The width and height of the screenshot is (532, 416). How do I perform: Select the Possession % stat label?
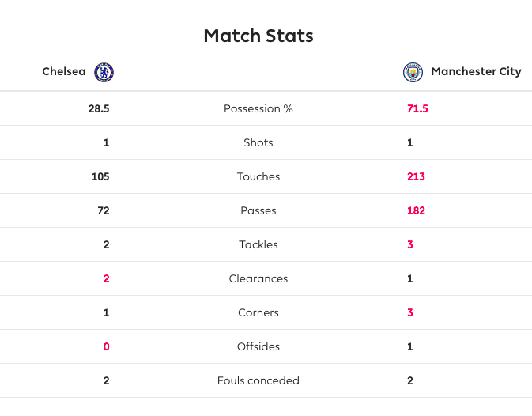click(258, 109)
